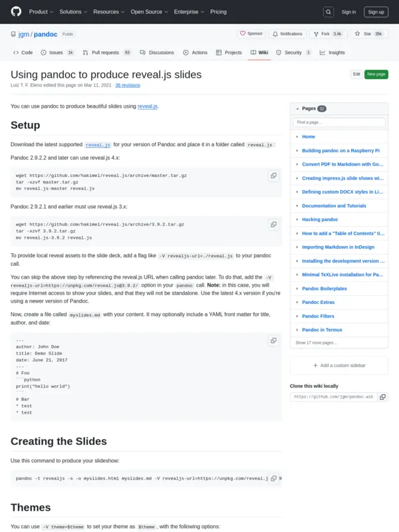399x532 pixels.
Task: Copy the wiki clone URL
Action: pyautogui.click(x=382, y=397)
